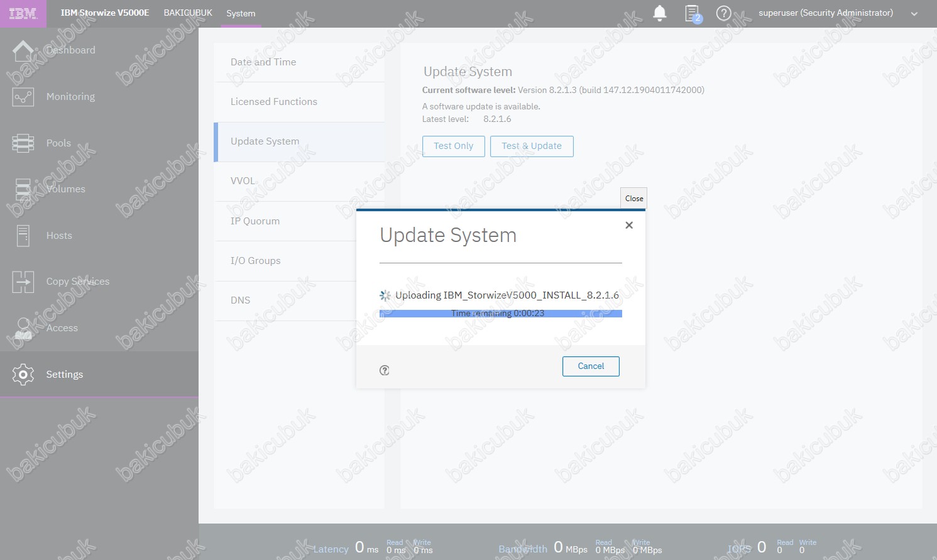Open dialog help question mark icon
Screen dimensions: 937x560
click(385, 371)
